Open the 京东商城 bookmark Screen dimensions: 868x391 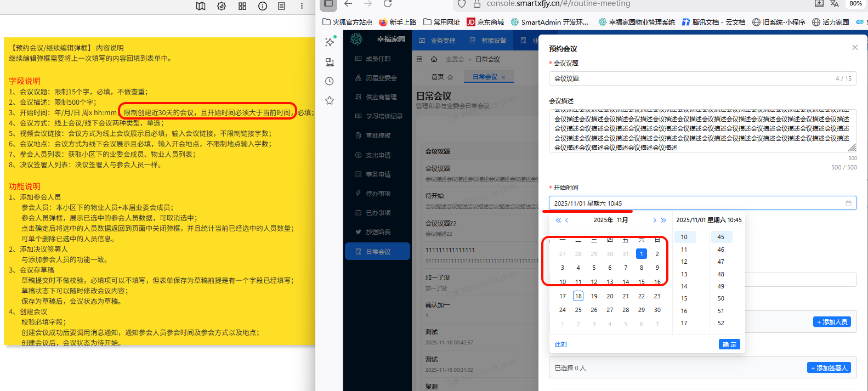click(x=485, y=22)
